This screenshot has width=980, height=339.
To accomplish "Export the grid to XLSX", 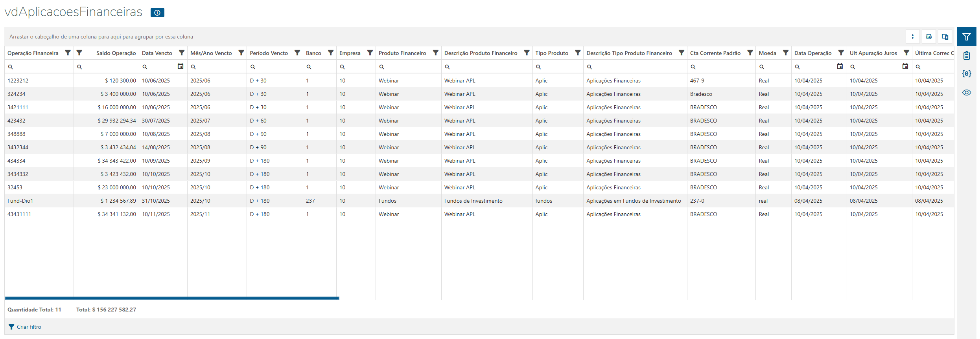I will click(x=929, y=37).
